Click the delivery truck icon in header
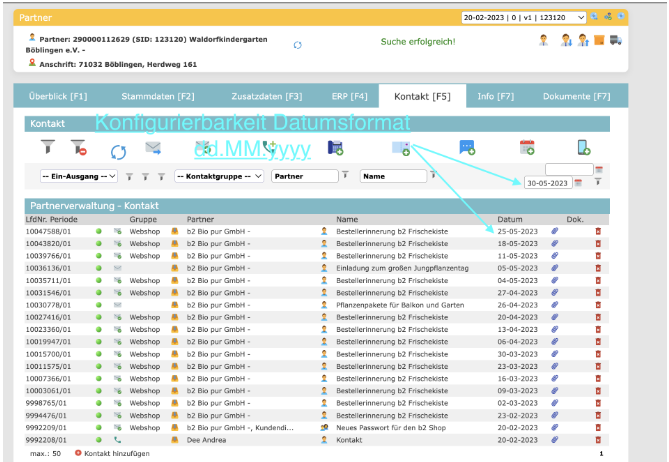 pos(616,40)
